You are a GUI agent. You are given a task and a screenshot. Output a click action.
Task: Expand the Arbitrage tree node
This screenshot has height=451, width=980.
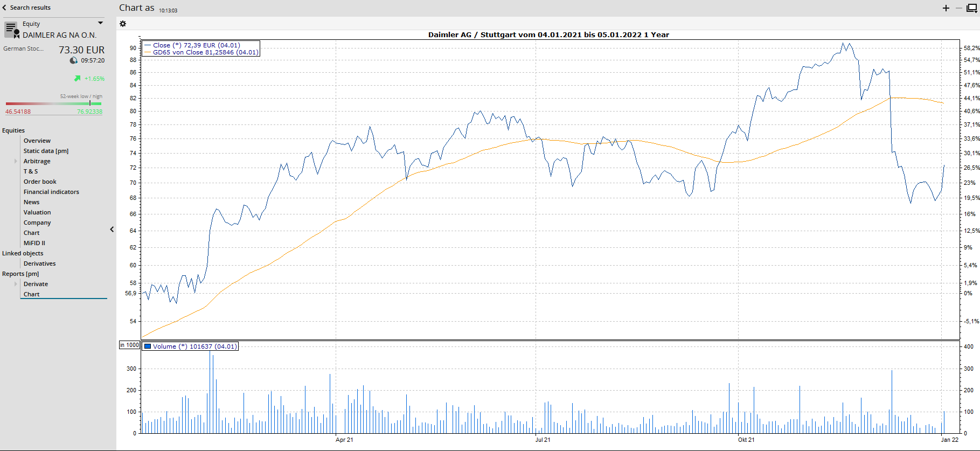[16, 161]
